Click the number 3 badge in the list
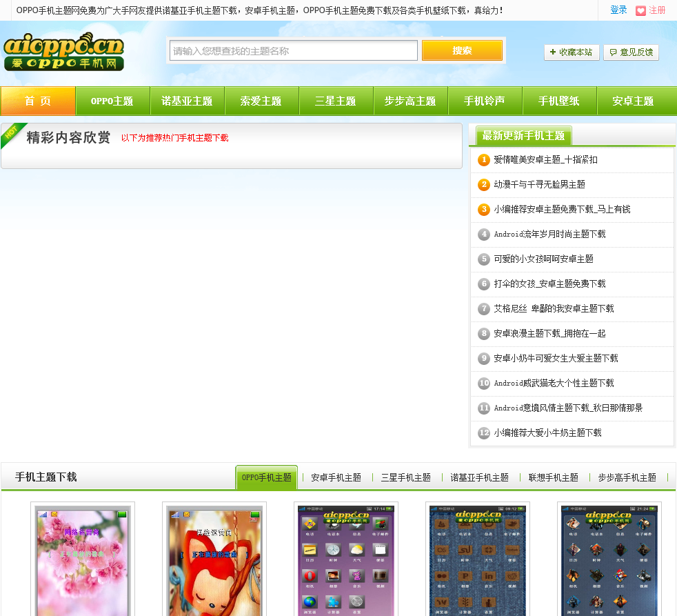Image resolution: width=677 pixels, height=616 pixels. [x=484, y=210]
